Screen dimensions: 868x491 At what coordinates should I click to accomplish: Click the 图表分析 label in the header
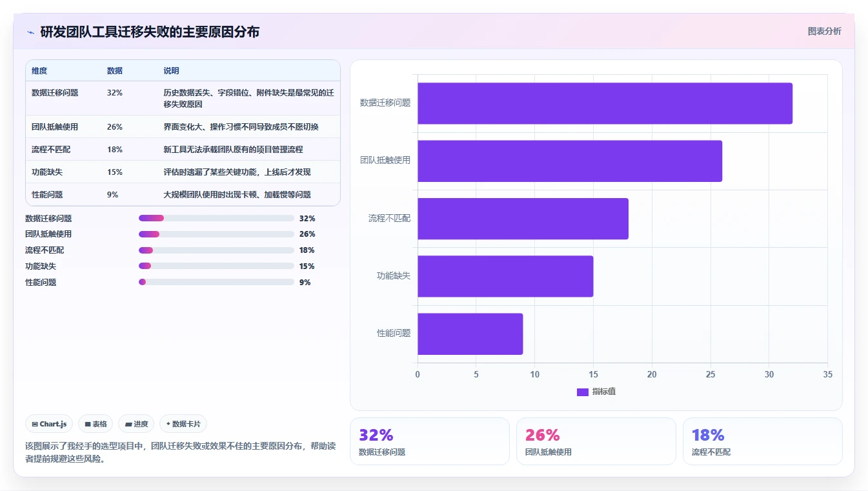click(x=824, y=31)
